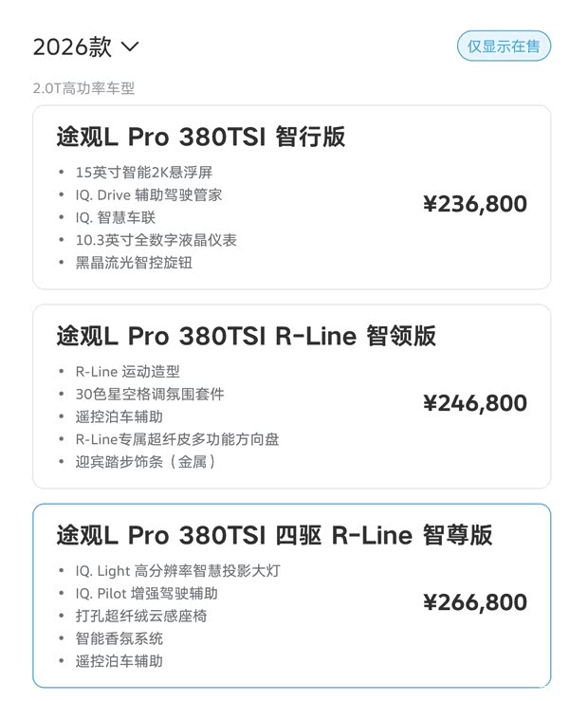
Task: Click the R-Line 运动造型 feature
Action: coord(127,372)
